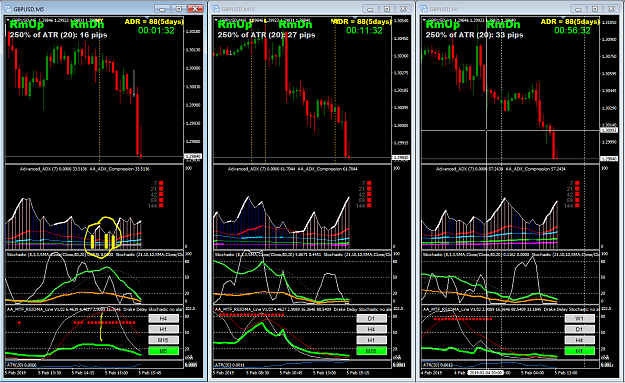
Task: Click the '250% of ATR (20): 16 pips' text
Action: click(58, 35)
